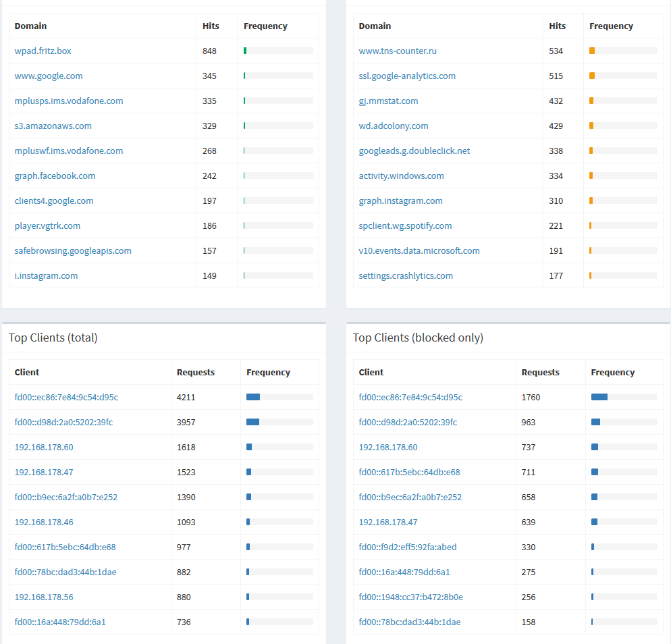
Task: Open the s3.amazonaws.com domain link
Action: tap(53, 126)
